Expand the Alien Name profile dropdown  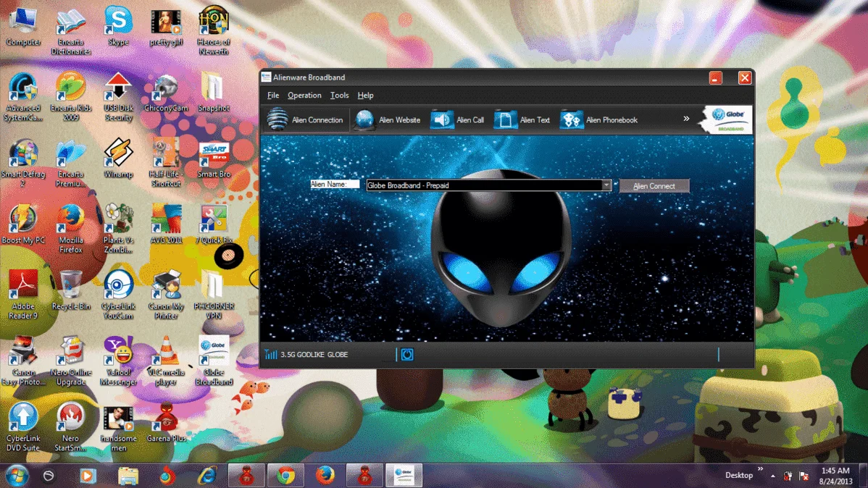[606, 185]
